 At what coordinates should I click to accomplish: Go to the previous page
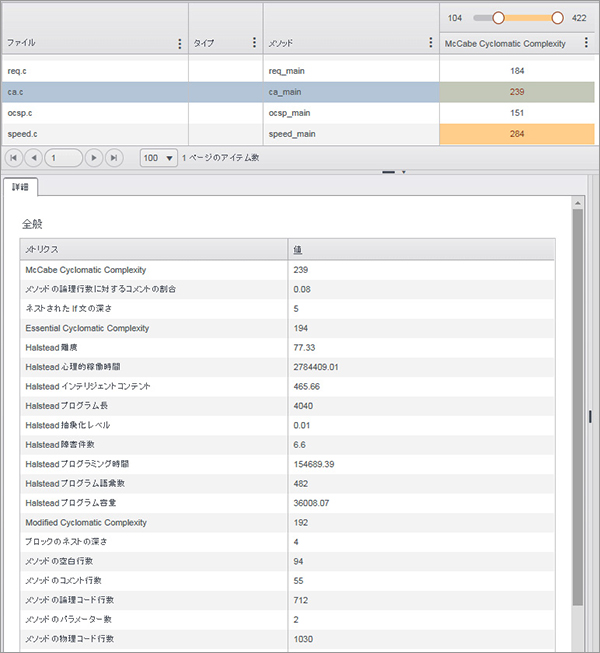tap(34, 158)
